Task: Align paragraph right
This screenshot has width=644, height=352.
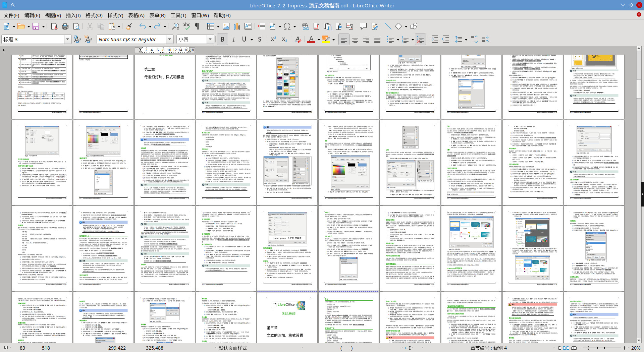Action: (x=366, y=39)
